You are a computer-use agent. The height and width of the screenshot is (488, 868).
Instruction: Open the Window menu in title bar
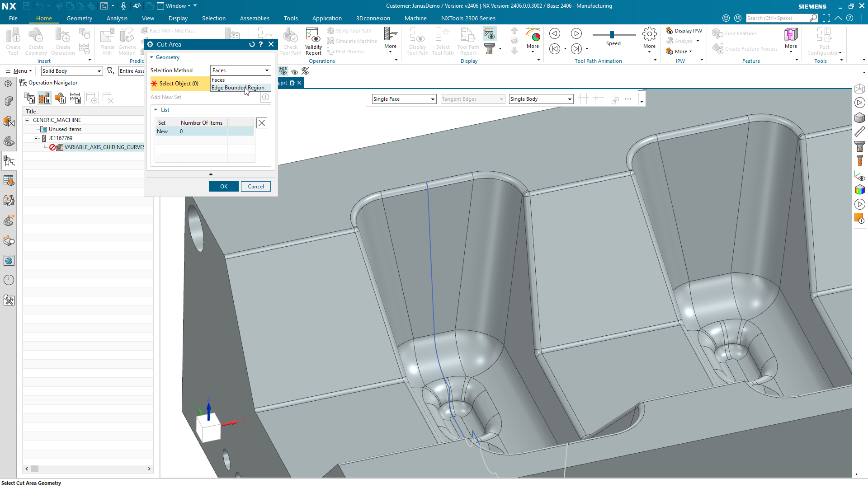176,6
